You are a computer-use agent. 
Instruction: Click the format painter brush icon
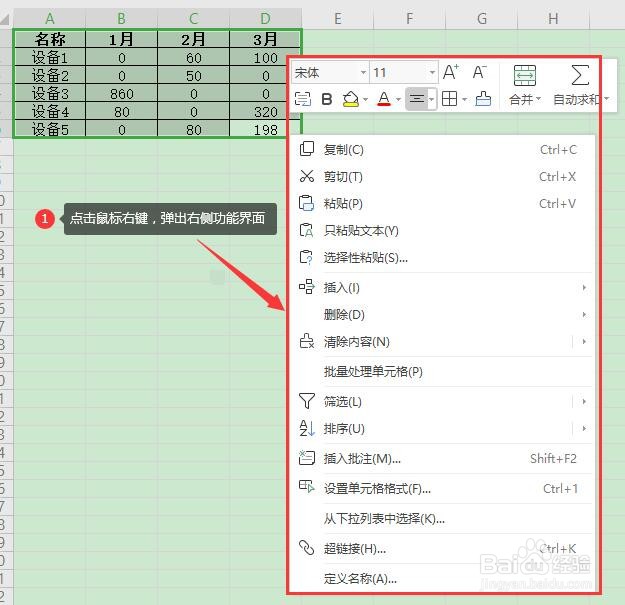(x=483, y=98)
